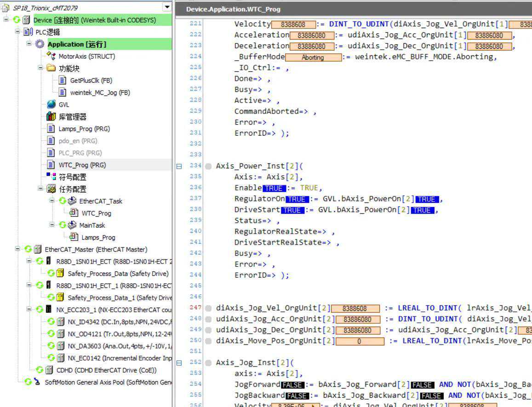Toggle breakpoint on line 252 Axis_Jog_Inst
The height and width of the screenshot is (407, 532).
click(208, 362)
